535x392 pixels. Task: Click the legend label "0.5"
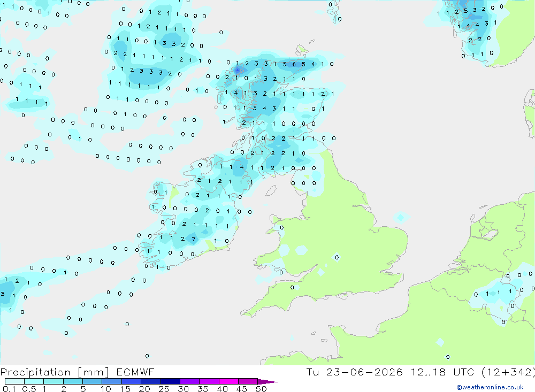29,389
